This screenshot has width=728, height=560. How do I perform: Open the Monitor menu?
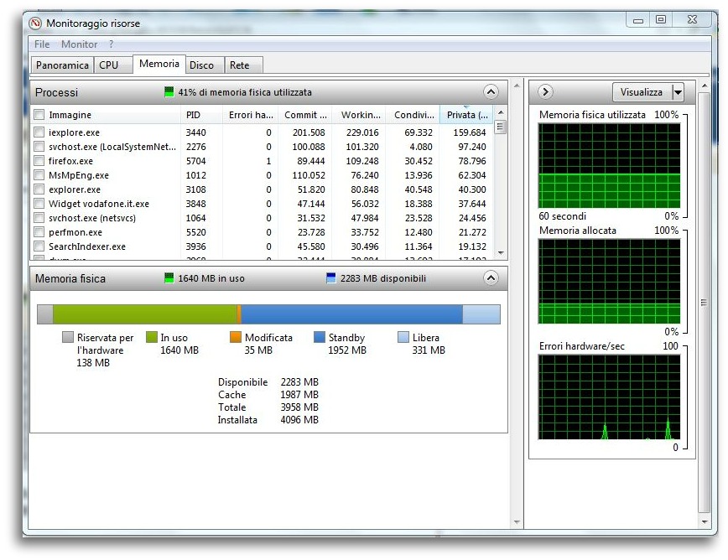(x=80, y=44)
